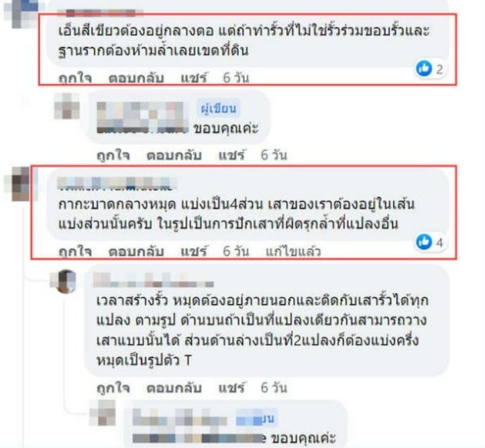Click ตอบกลับ under the first ขอบคุณค่ะ reply
485x448 pixels.
point(174,155)
